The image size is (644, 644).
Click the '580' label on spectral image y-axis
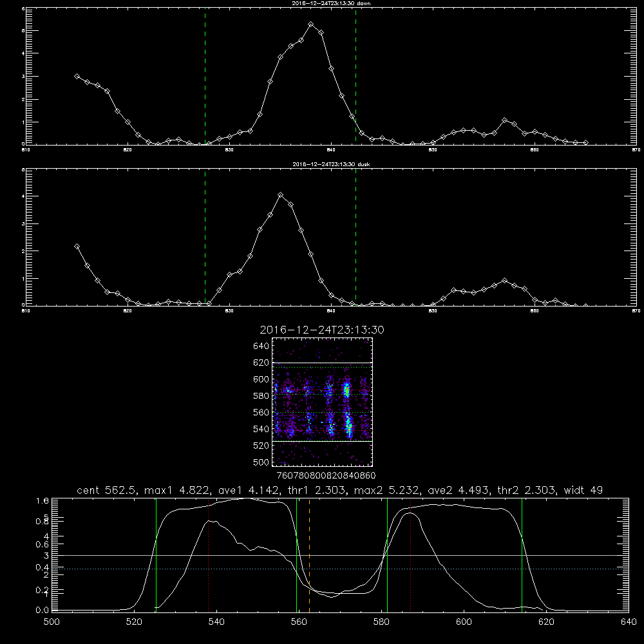point(261,395)
